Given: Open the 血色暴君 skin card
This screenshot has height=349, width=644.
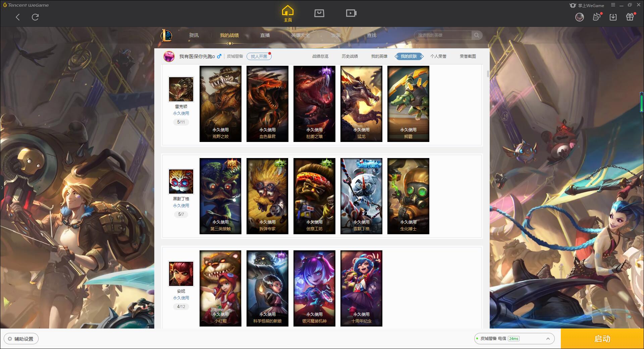Looking at the screenshot, I should (x=267, y=104).
